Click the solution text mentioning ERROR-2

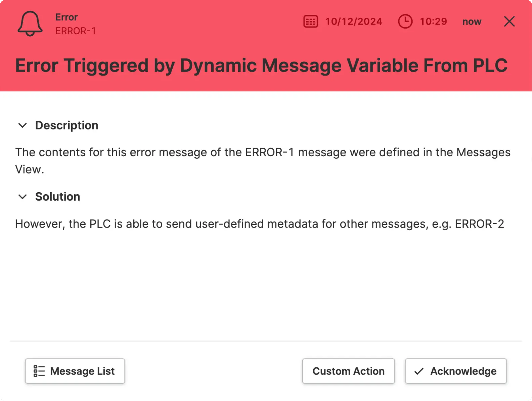[259, 224]
